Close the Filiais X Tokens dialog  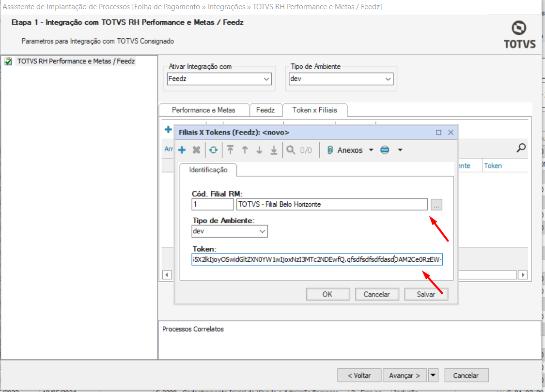click(451, 132)
